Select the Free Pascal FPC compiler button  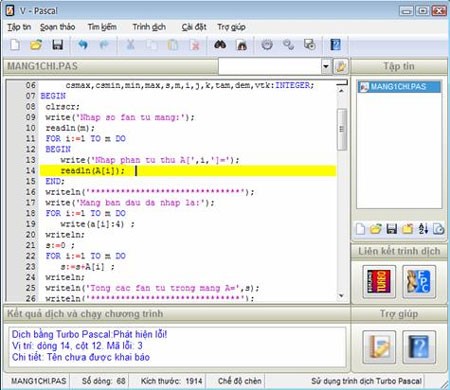point(419,282)
